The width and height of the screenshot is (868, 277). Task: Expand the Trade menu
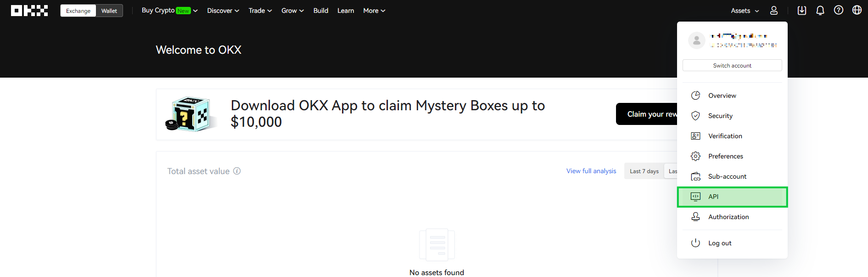coord(260,11)
